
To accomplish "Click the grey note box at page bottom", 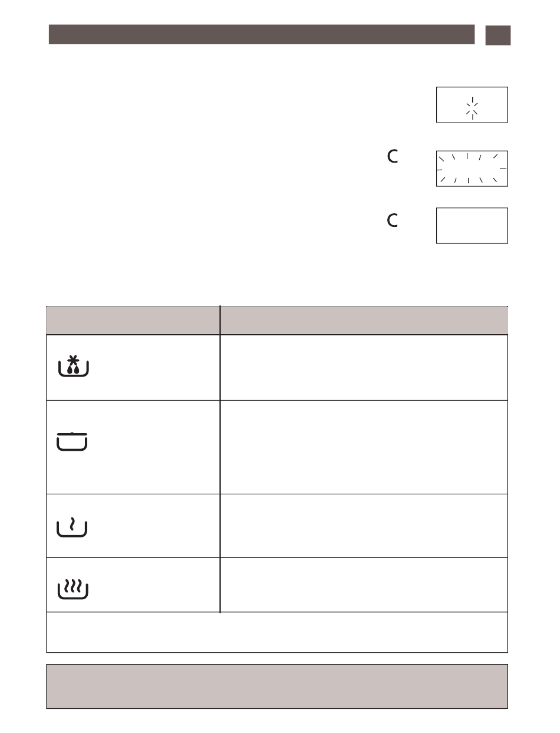I will 277,686.
